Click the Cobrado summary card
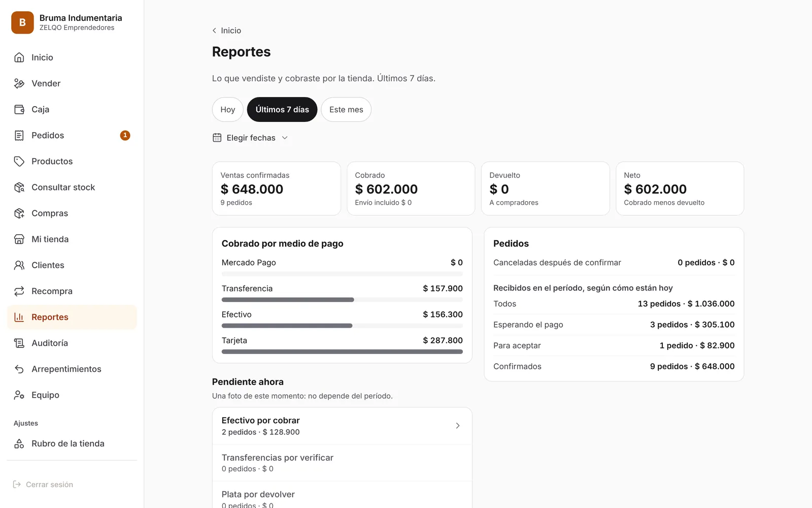 [x=411, y=188]
